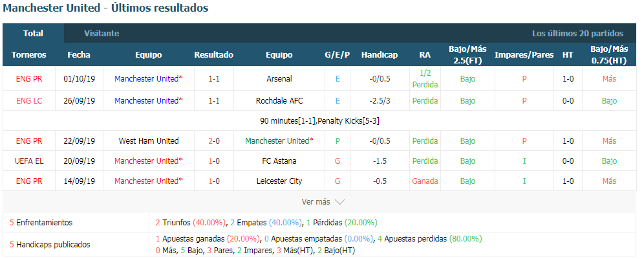
Task: Click the Resultado column header
Action: (214, 54)
